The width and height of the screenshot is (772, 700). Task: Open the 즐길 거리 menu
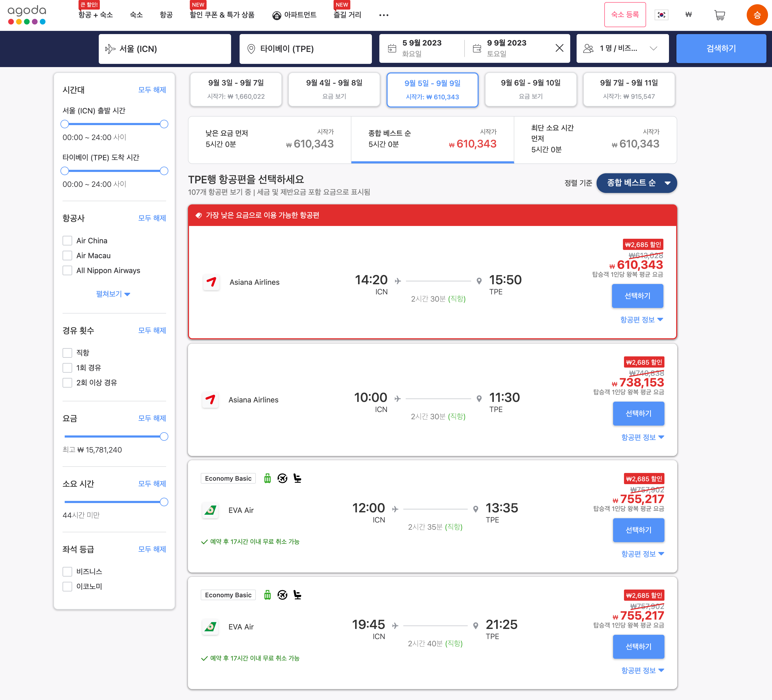[347, 15]
